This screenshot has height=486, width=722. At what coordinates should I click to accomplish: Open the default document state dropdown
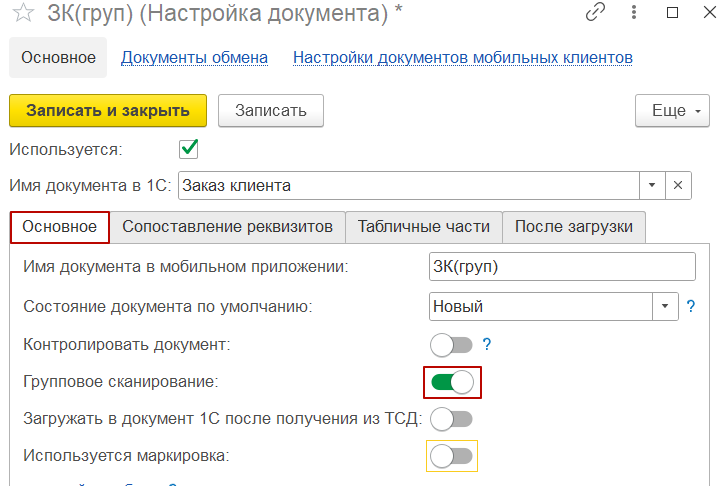click(x=666, y=306)
